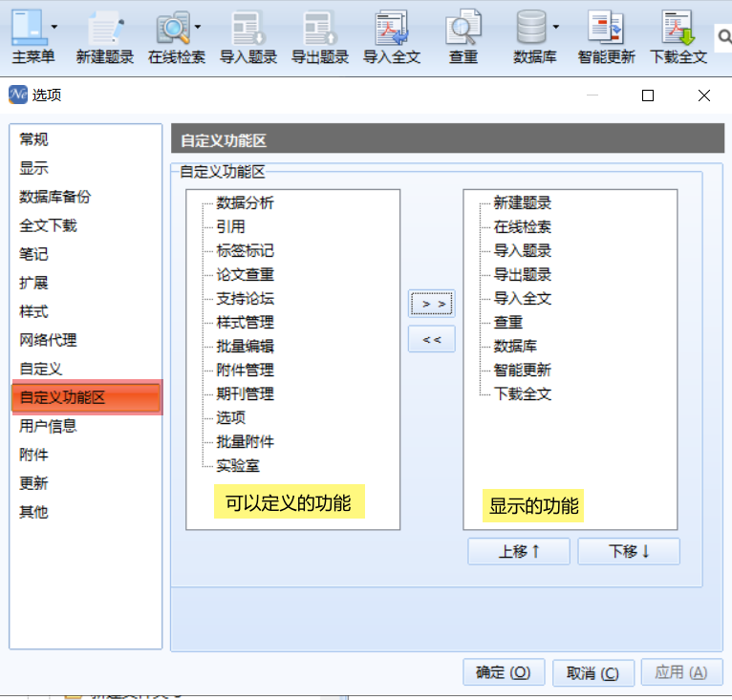Click the 导入题录 toolbar icon
The image size is (732, 700).
(x=248, y=27)
